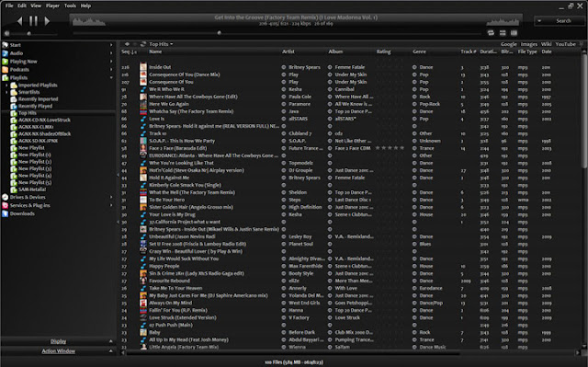Image resolution: width=588 pixels, height=367 pixels.
Task: Click into the Search field
Action: 563,21
